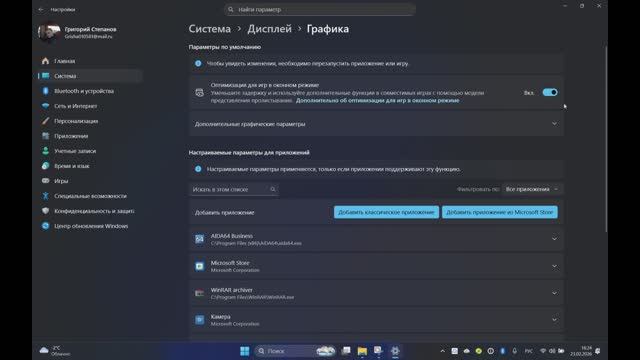Click the back arrow in Настройки
This screenshot has width=640, height=360.
click(x=41, y=9)
